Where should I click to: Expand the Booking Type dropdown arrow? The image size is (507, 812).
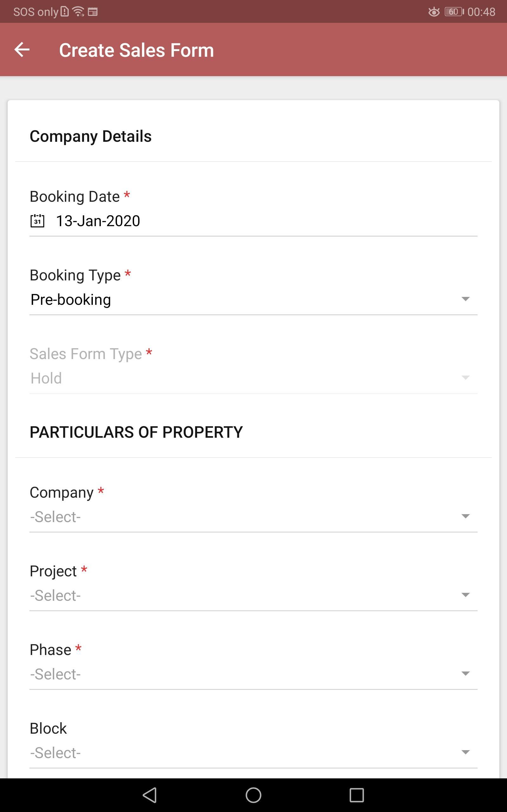click(465, 298)
